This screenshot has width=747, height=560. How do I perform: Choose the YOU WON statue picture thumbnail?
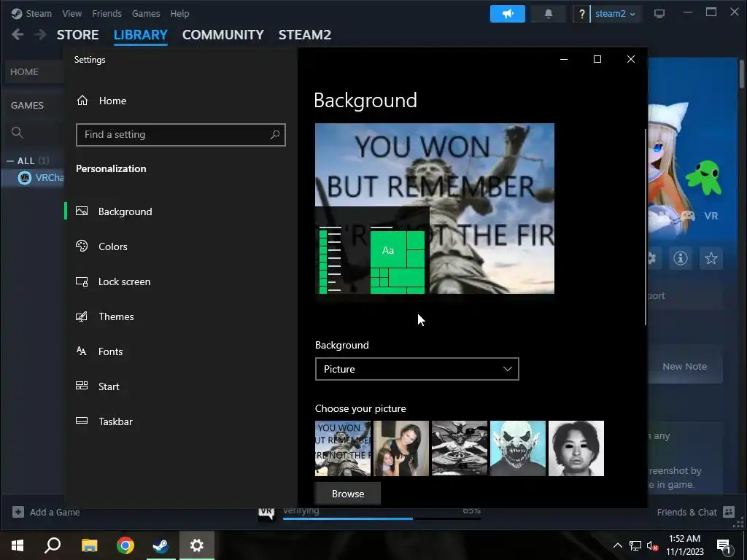coord(343,448)
